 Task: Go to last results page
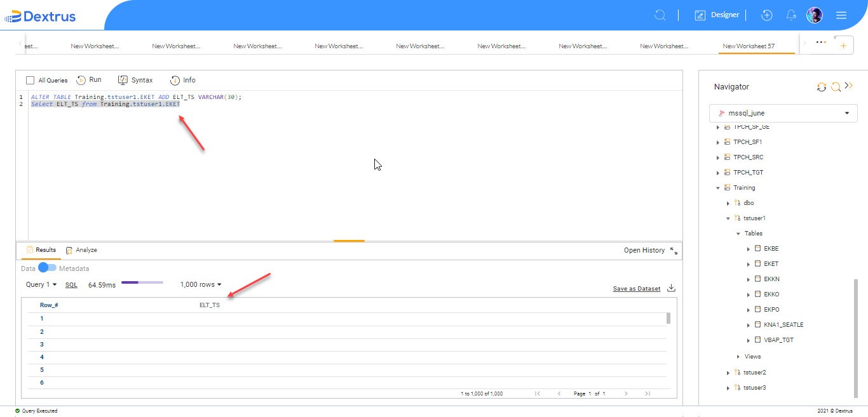click(x=647, y=394)
